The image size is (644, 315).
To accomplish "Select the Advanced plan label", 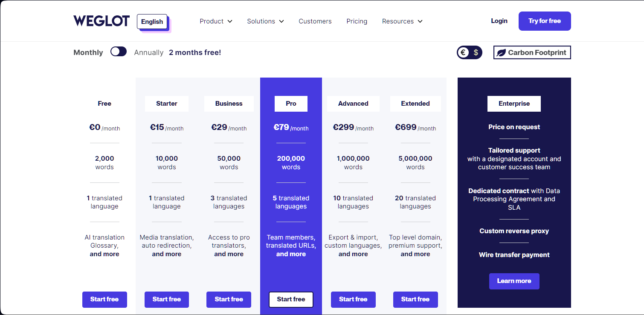I will [353, 104].
